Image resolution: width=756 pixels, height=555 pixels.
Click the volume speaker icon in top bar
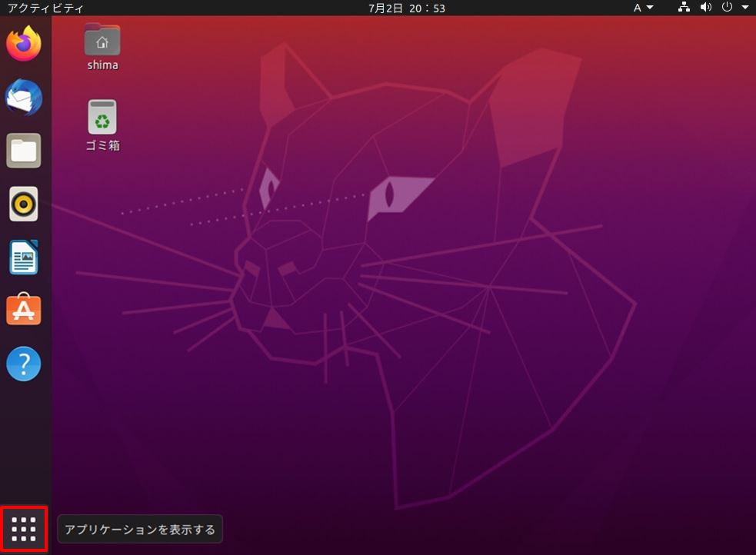706,7
